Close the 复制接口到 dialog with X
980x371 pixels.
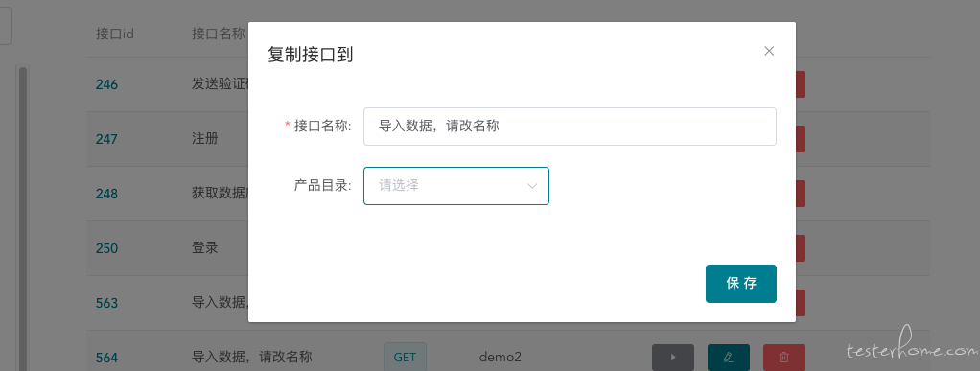click(x=769, y=51)
